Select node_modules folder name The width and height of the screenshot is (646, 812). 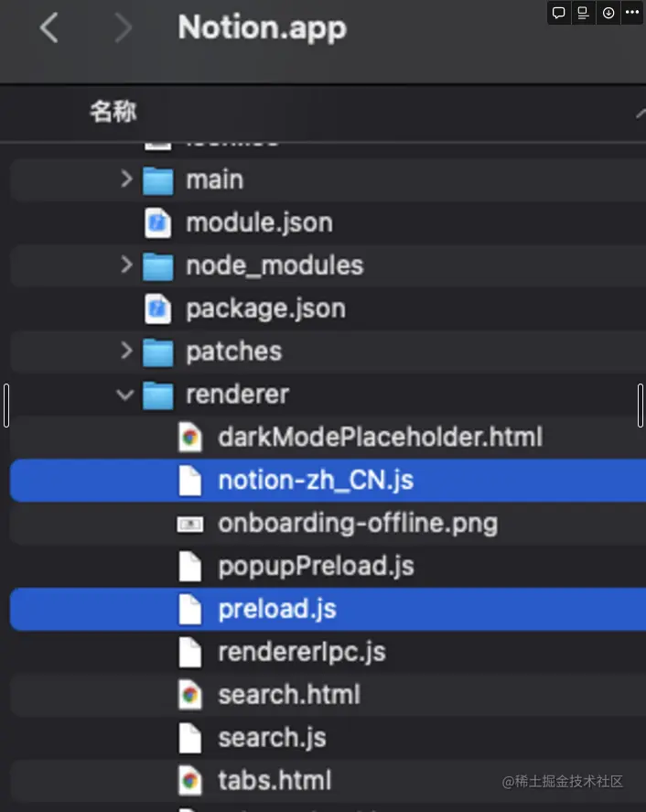click(x=275, y=265)
